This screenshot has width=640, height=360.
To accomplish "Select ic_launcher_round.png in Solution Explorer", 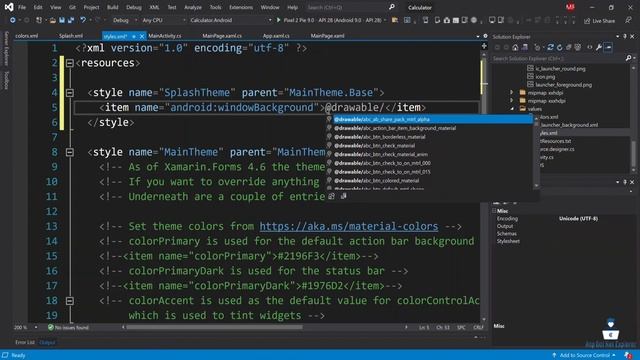I will (560, 69).
